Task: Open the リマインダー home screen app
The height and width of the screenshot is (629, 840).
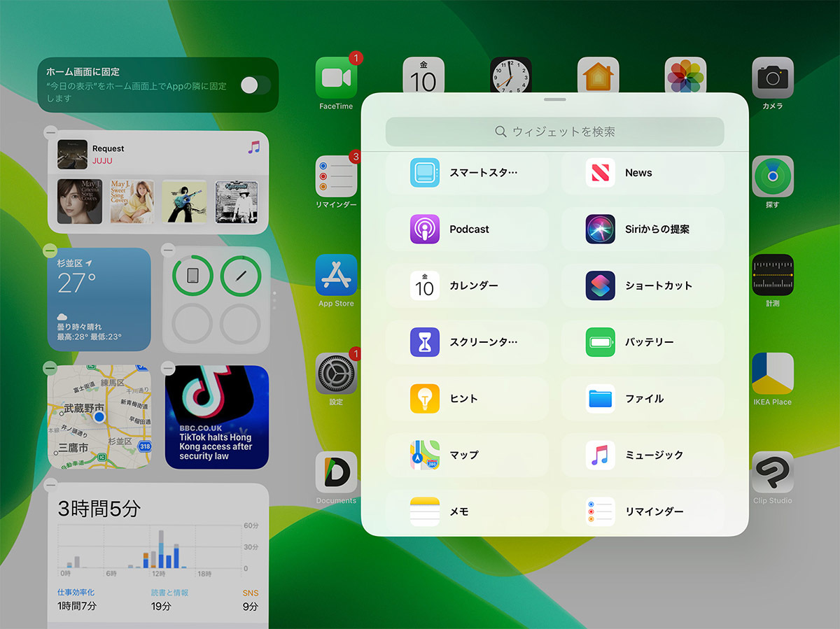Action: (x=336, y=176)
